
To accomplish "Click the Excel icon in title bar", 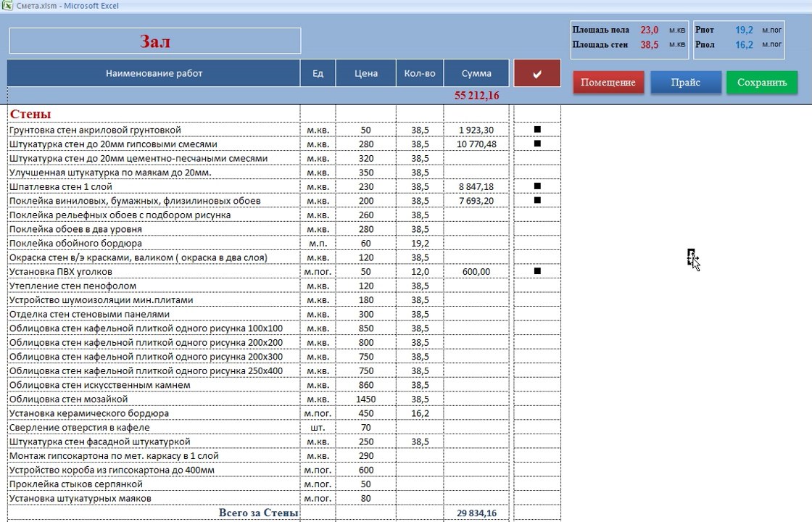I will coord(7,5).
